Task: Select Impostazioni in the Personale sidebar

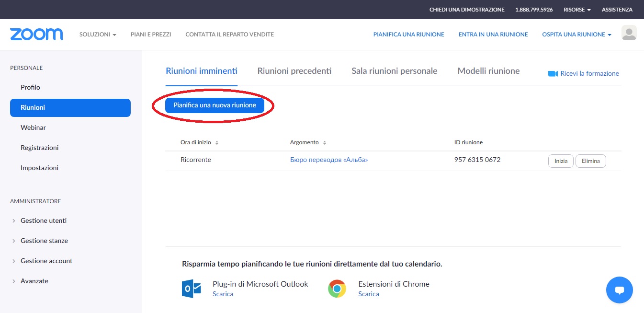Action: click(x=39, y=168)
